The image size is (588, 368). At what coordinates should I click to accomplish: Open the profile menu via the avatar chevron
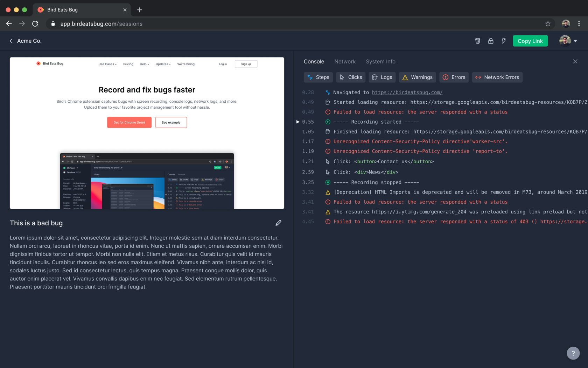575,41
